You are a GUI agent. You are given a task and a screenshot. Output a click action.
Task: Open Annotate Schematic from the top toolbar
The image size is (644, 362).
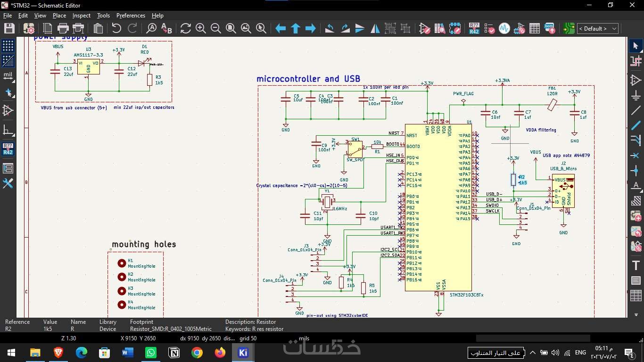click(x=474, y=28)
